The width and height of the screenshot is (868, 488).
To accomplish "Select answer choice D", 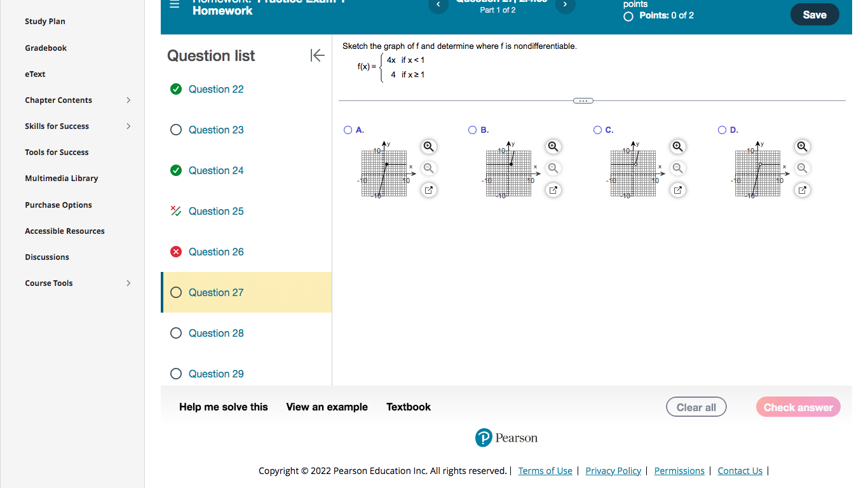I will point(722,130).
